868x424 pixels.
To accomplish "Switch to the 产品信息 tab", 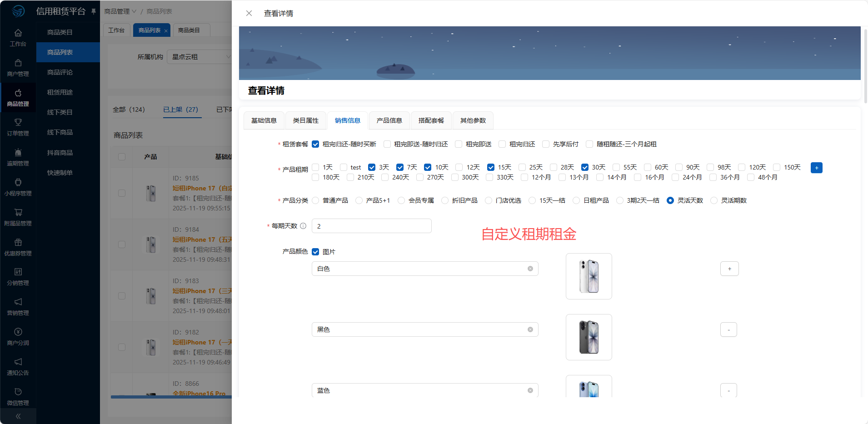I will 389,120.
